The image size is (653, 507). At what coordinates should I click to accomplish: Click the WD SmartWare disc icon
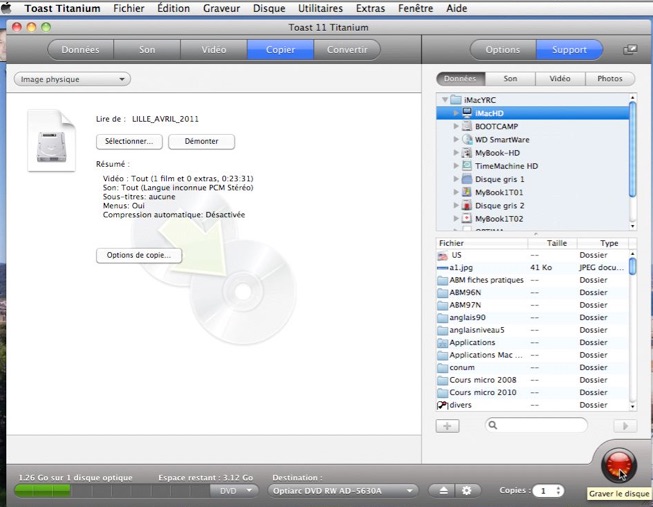[467, 140]
